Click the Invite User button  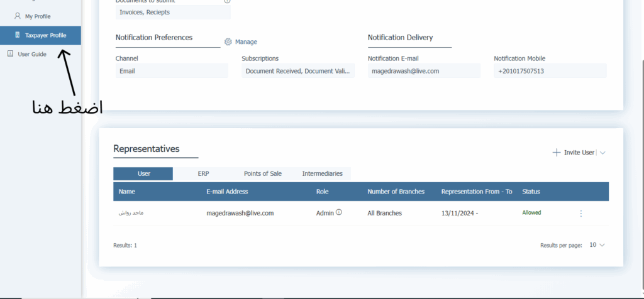[x=579, y=153]
